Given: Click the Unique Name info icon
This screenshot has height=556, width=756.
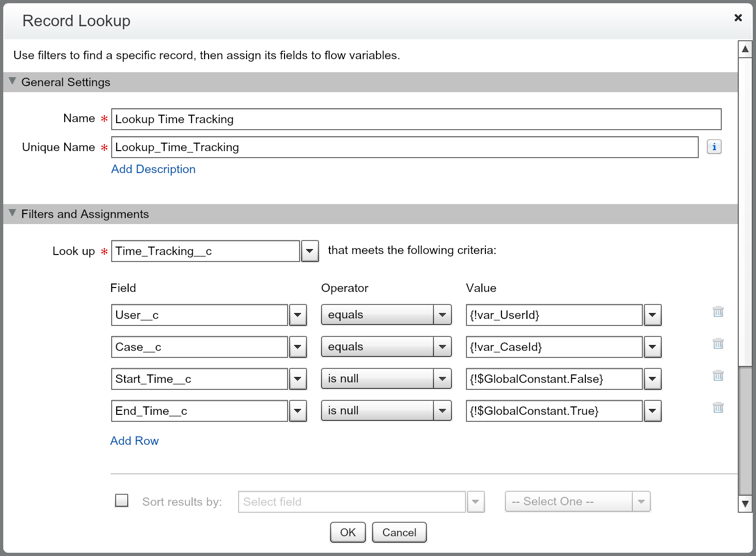Looking at the screenshot, I should (714, 147).
